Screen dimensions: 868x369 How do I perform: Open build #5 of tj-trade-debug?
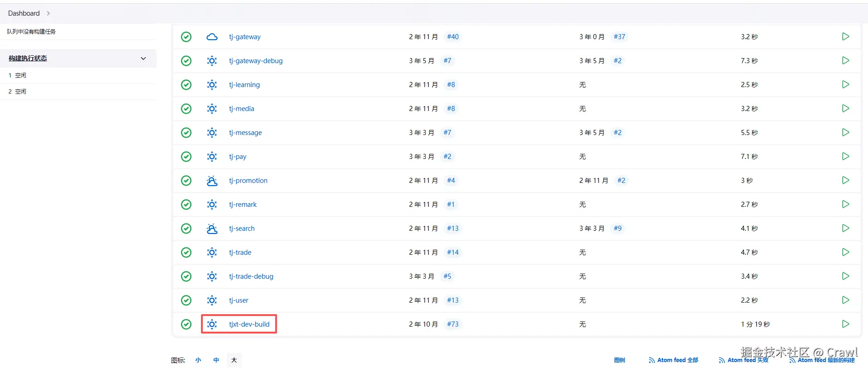point(447,276)
